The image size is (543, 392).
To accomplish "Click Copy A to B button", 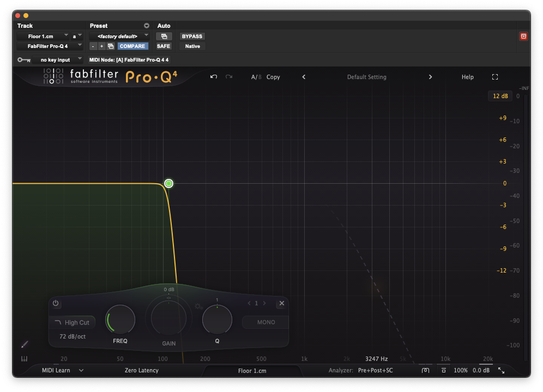I will pyautogui.click(x=273, y=77).
